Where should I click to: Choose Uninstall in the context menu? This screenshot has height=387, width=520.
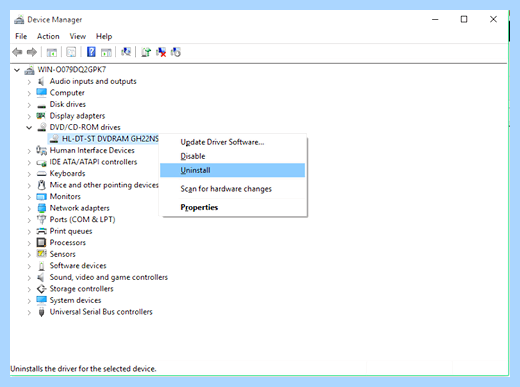(233, 170)
